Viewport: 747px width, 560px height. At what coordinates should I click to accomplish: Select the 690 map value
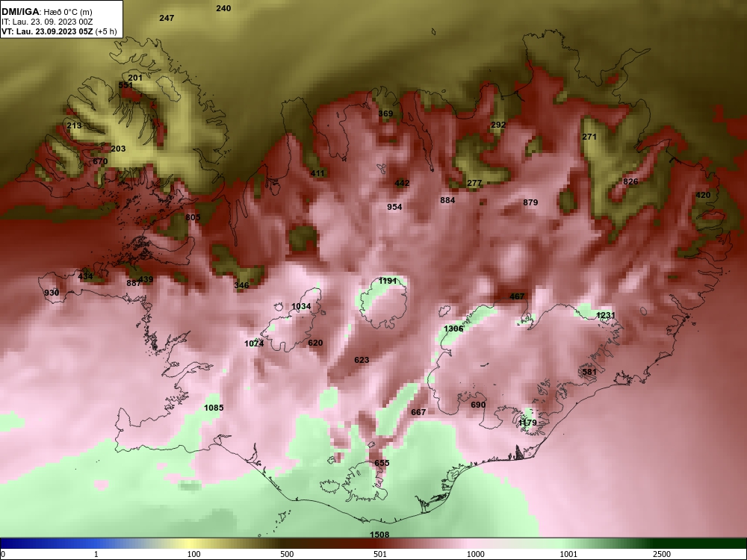[478, 405]
